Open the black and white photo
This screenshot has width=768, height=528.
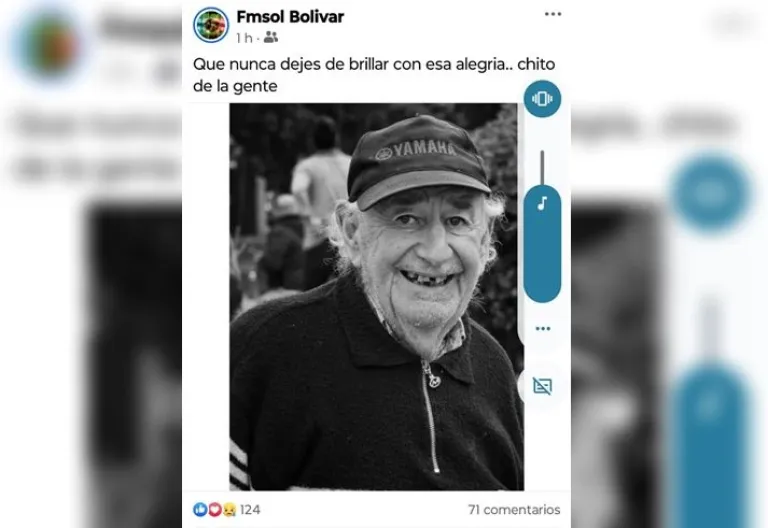(376, 297)
